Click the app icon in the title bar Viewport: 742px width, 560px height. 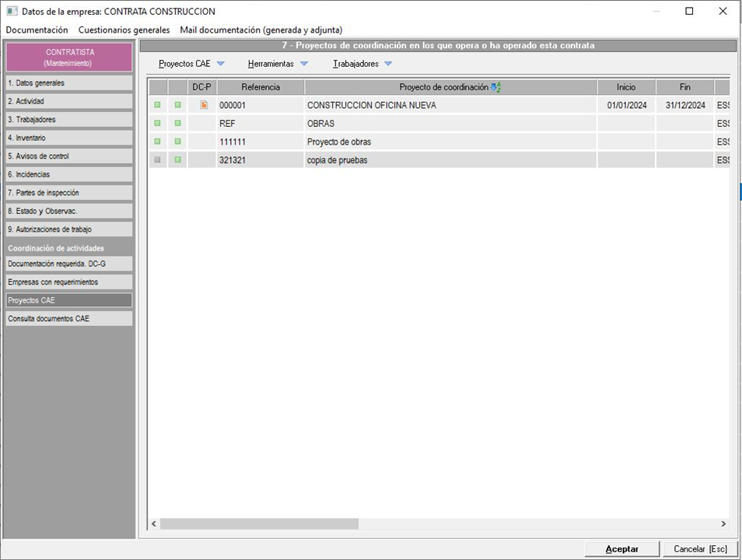(11, 12)
